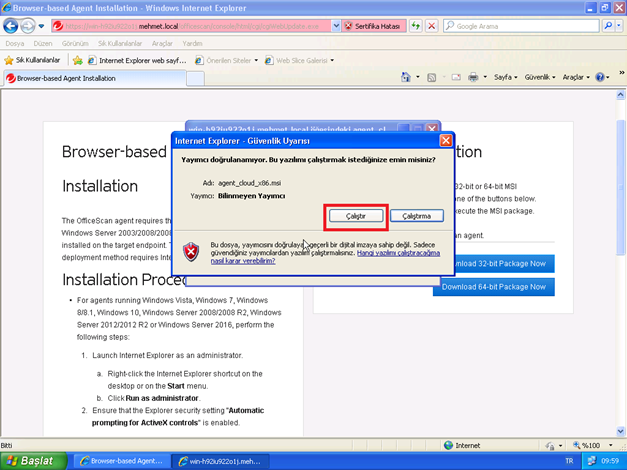627x470 pixels.
Task: Click the page scrollbar up arrow
Action: click(x=621, y=95)
